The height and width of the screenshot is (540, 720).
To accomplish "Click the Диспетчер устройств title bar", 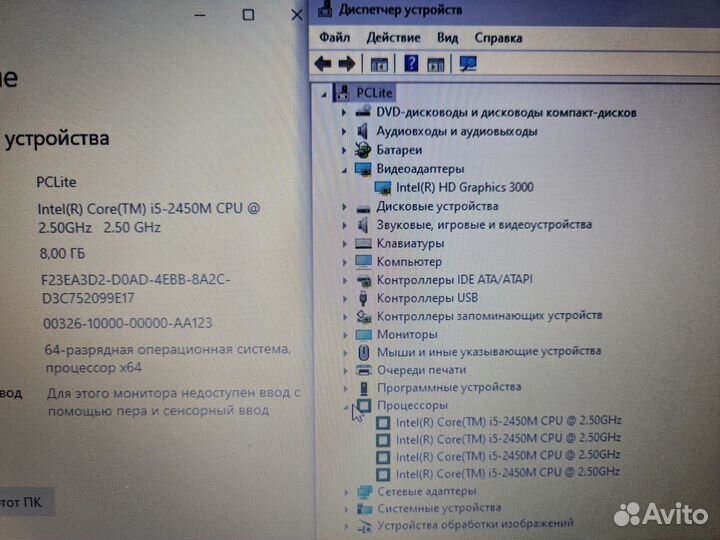I will 514,10.
